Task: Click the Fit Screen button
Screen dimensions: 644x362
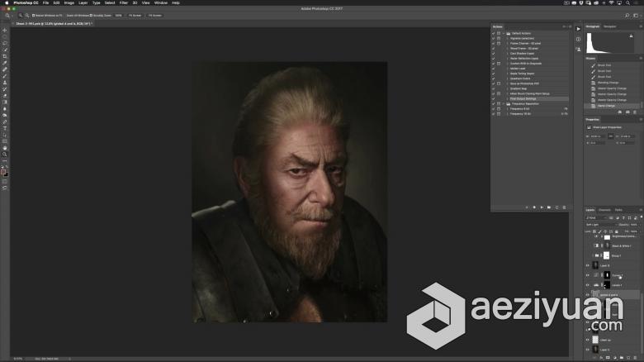Action: [x=135, y=15]
